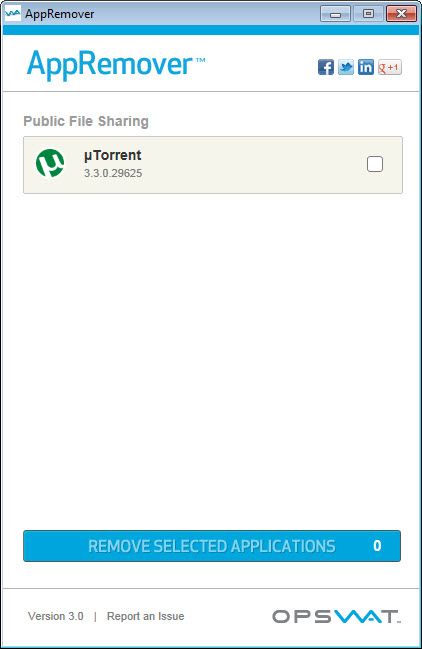Maximize the AppRemover window
This screenshot has height=649, width=422.
point(368,14)
